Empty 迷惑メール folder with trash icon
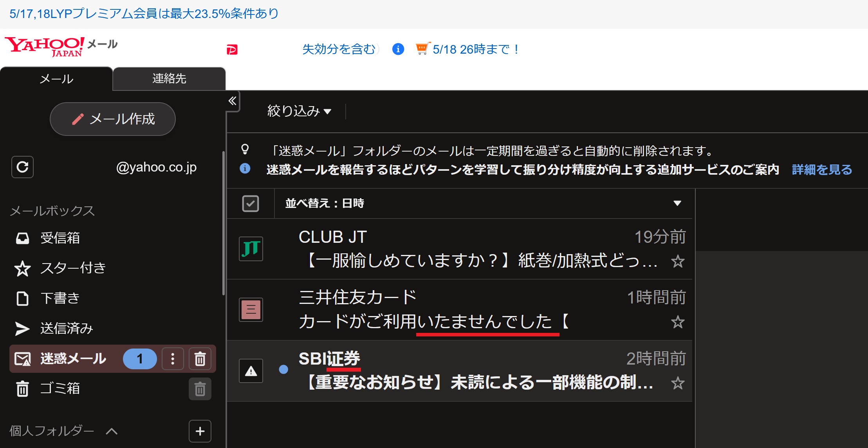This screenshot has width=868, height=448. [x=200, y=359]
